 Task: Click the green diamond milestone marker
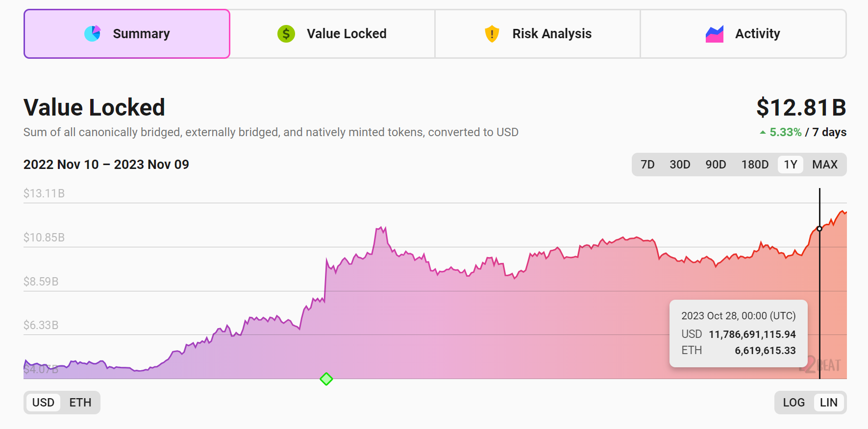(326, 379)
